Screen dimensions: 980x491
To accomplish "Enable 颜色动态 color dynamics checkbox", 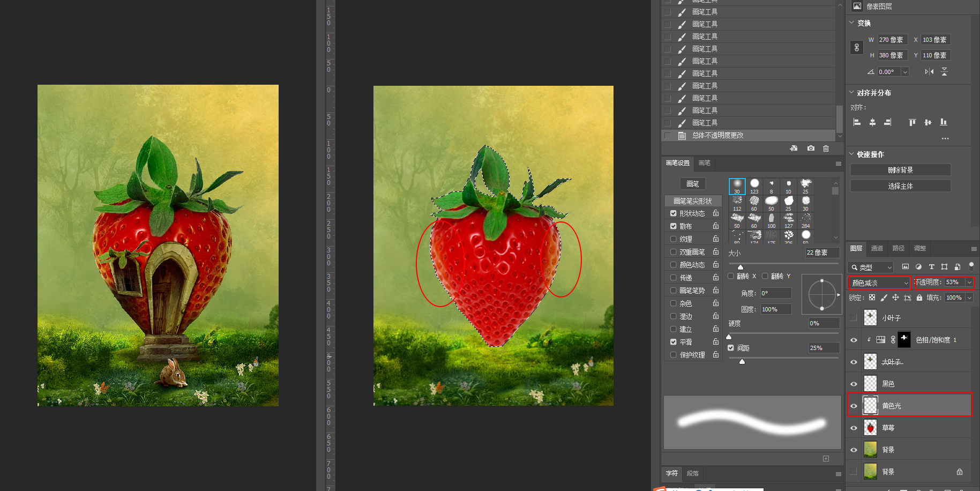I will (674, 265).
